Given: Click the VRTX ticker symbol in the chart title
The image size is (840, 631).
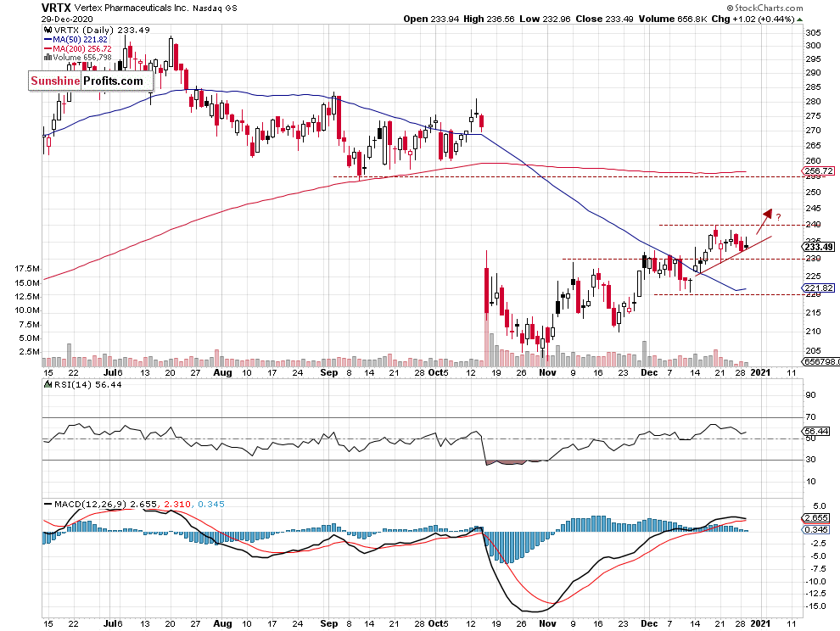Looking at the screenshot, I should tap(57, 8).
